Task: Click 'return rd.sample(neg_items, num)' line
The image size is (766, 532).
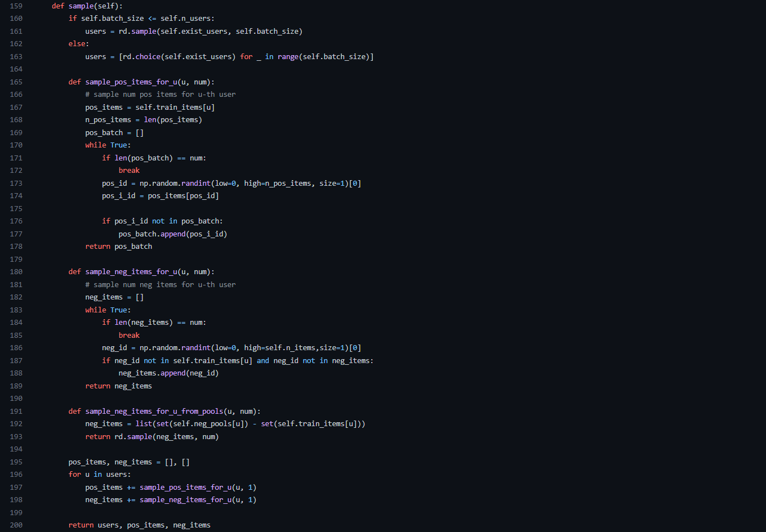Action: coord(152,437)
